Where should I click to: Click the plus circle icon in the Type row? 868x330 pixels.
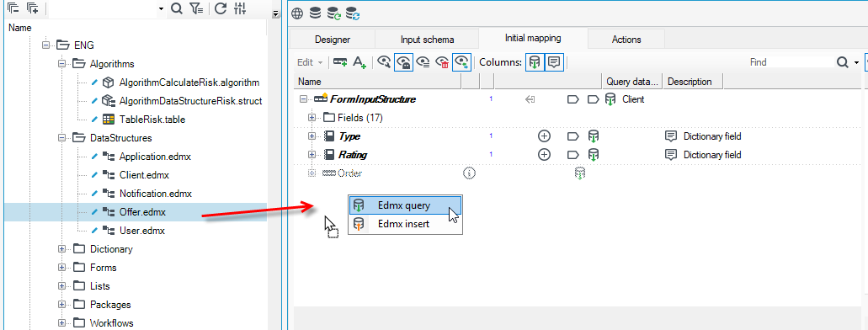(544, 136)
